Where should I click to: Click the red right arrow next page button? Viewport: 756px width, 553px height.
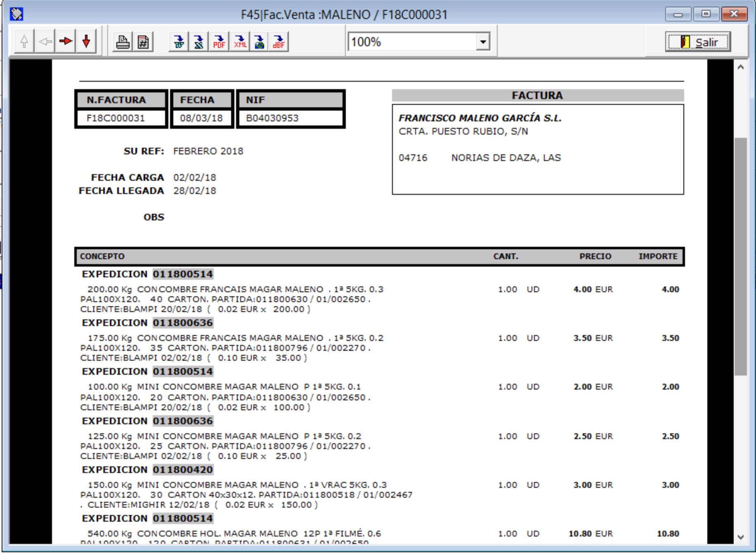click(66, 41)
